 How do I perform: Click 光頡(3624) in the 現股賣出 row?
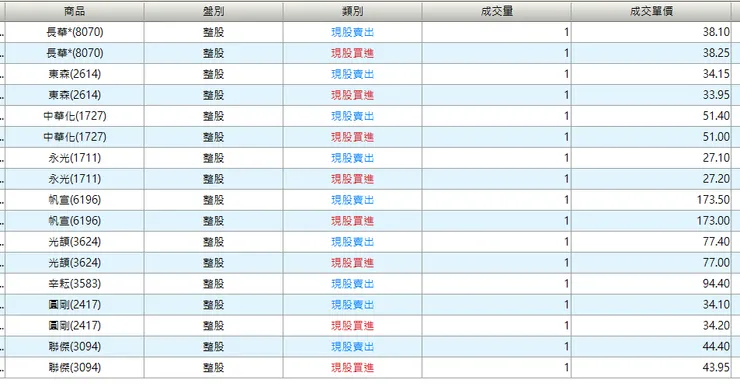pyautogui.click(x=75, y=242)
